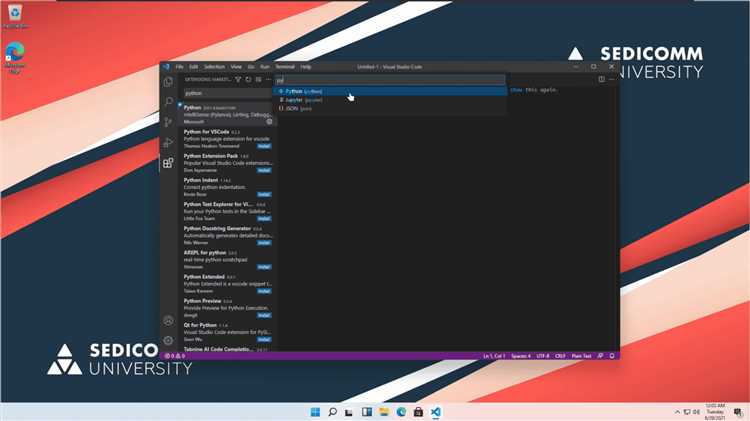Screen dimensions: 750x421
Task: Open extensions panel more actions menu
Action: (268, 79)
